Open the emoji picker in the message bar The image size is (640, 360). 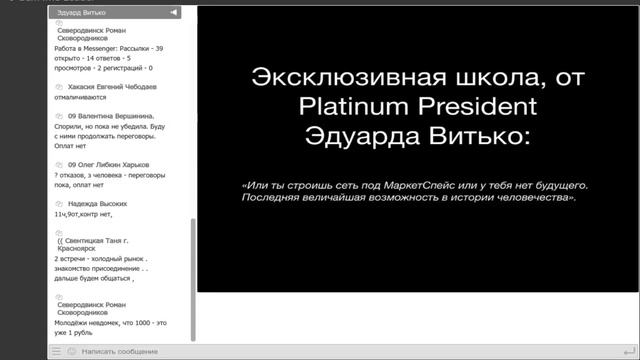[72, 351]
